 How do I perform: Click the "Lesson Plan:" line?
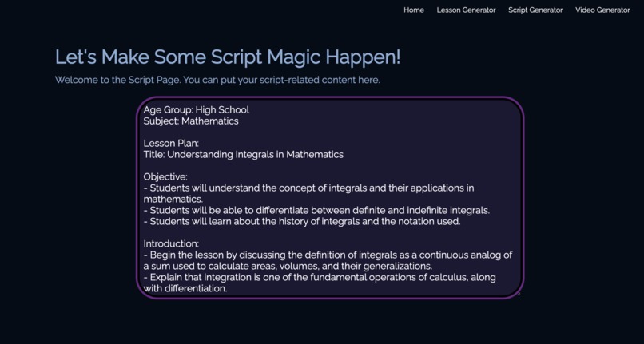[x=171, y=143]
